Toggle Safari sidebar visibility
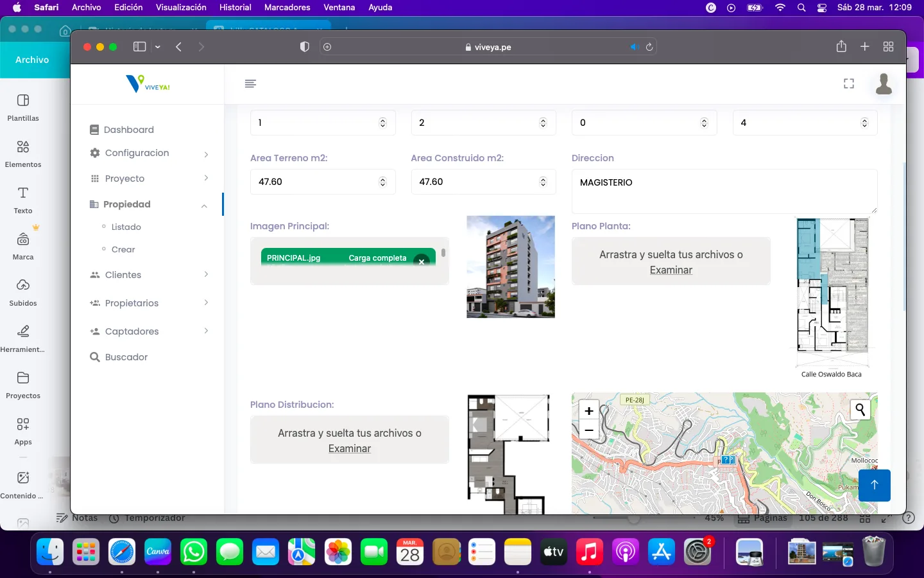924x578 pixels. (x=139, y=47)
